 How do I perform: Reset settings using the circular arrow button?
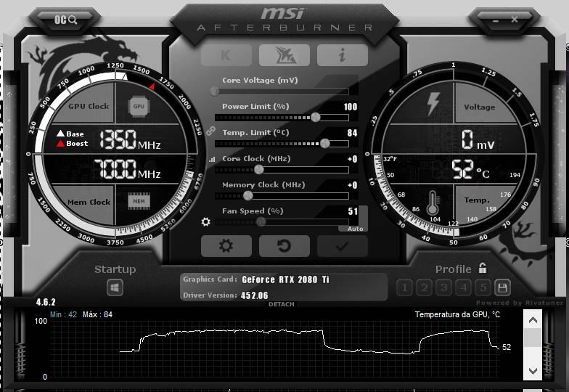point(284,246)
